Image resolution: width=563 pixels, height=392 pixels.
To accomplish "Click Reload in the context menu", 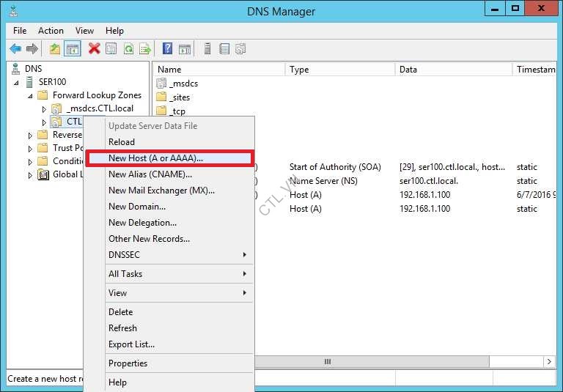I will pyautogui.click(x=169, y=142).
